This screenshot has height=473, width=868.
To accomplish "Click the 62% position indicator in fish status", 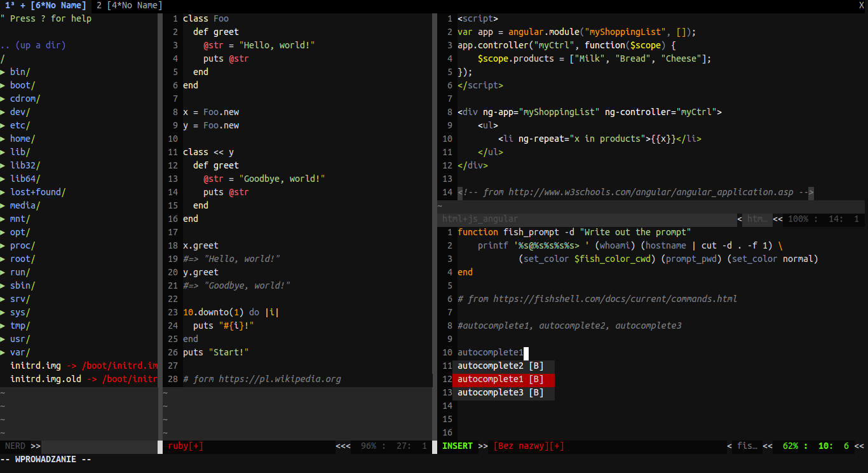I will tap(790, 446).
